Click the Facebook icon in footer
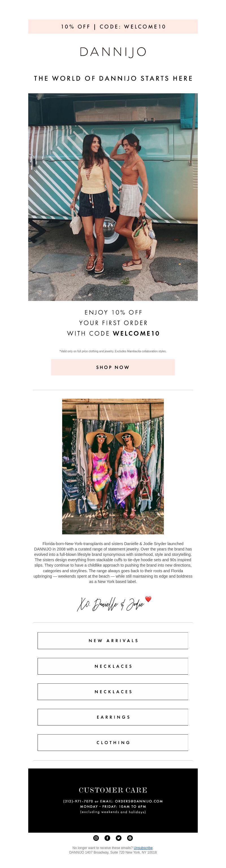The image size is (226, 868). [107, 838]
